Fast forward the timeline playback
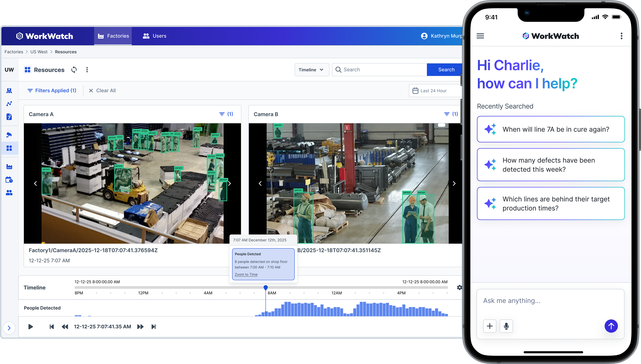Image resolution: width=641 pixels, height=364 pixels. click(x=140, y=327)
